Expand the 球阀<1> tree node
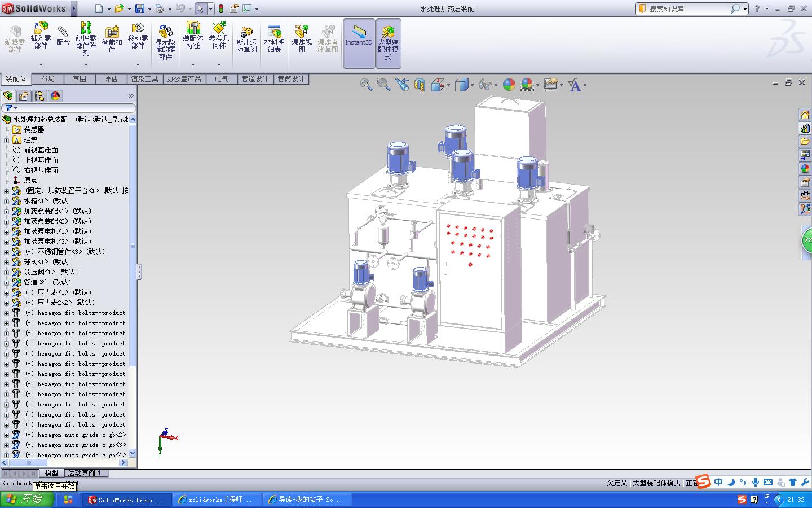 pyautogui.click(x=6, y=262)
